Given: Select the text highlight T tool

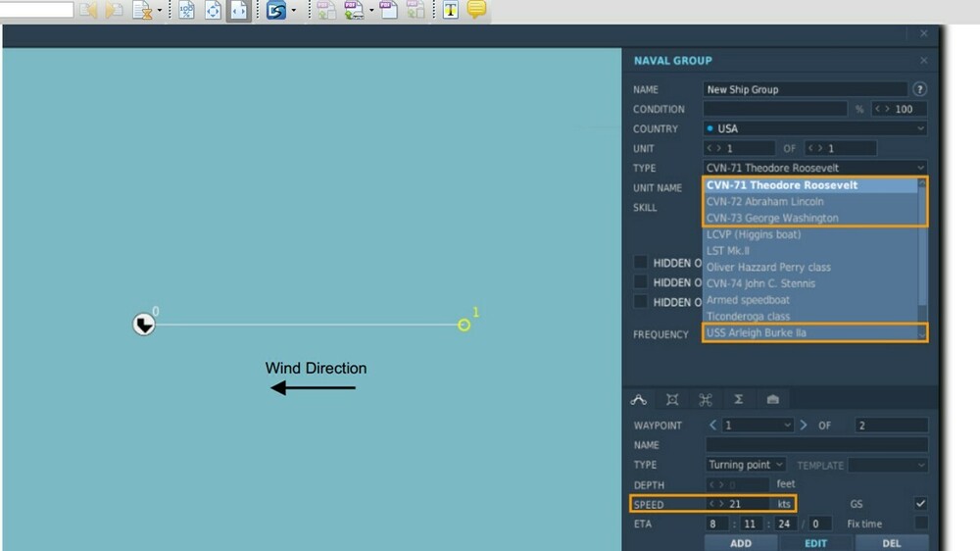Looking at the screenshot, I should click(x=450, y=10).
